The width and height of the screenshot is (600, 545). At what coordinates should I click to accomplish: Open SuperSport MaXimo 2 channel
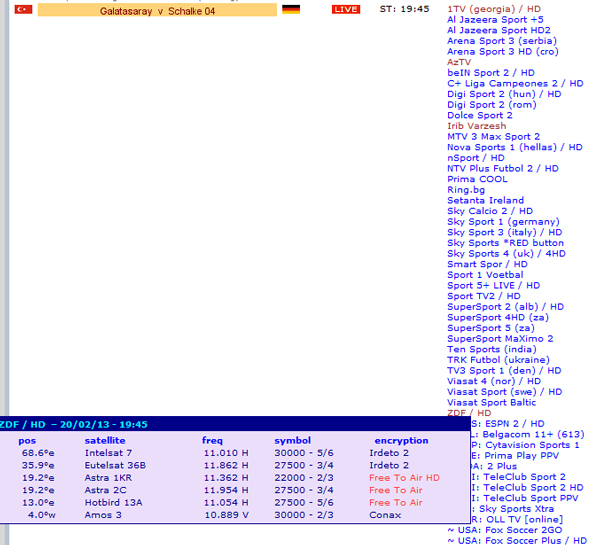[x=500, y=339]
